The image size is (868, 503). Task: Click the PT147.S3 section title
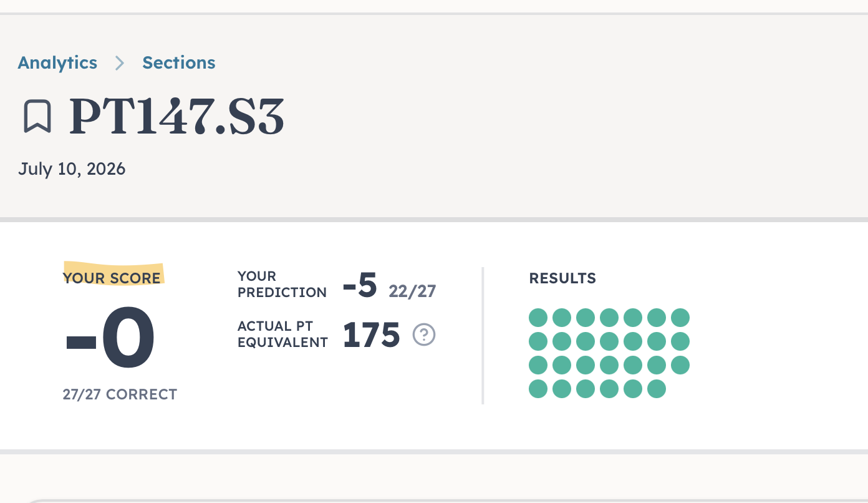pyautogui.click(x=176, y=117)
